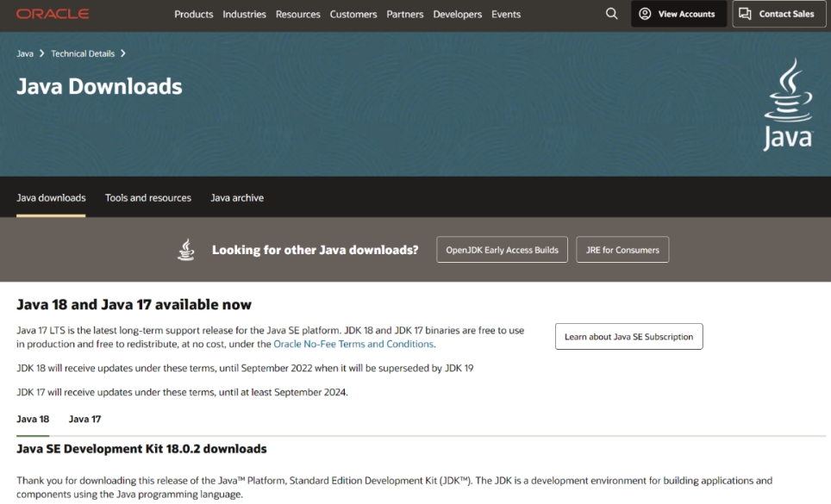This screenshot has width=831, height=504.
Task: Click OpenJDK Early Access Builds button
Action: (x=502, y=250)
